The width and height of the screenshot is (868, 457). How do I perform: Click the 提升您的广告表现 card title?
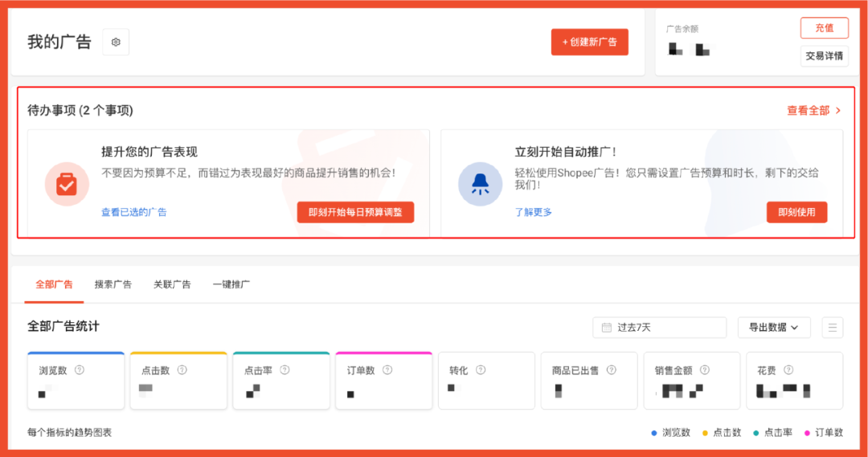point(149,152)
